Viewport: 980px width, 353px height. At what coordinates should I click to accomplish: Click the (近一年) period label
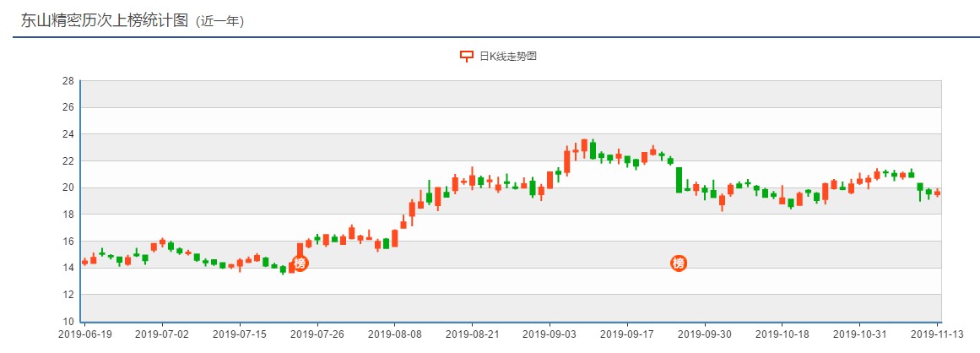(x=219, y=22)
